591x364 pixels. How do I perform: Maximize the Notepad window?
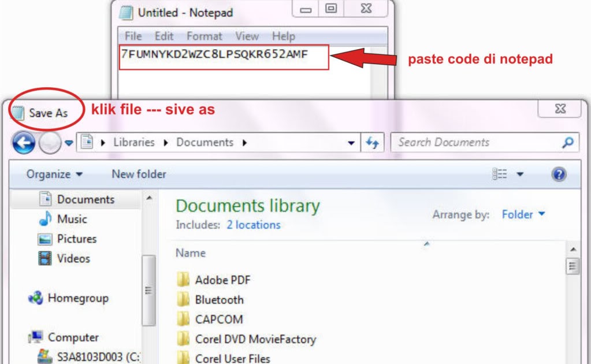click(x=331, y=9)
